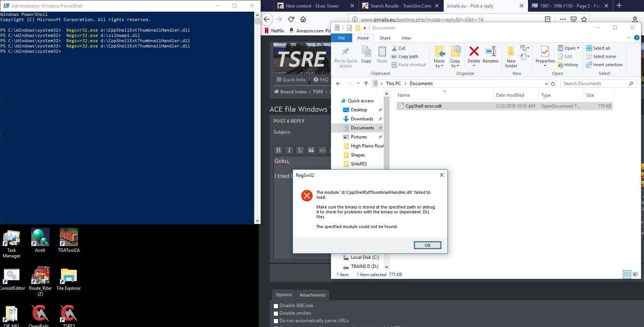This screenshot has height=327, width=644.
Task: Click the red Delete icon
Action: coord(474,51)
